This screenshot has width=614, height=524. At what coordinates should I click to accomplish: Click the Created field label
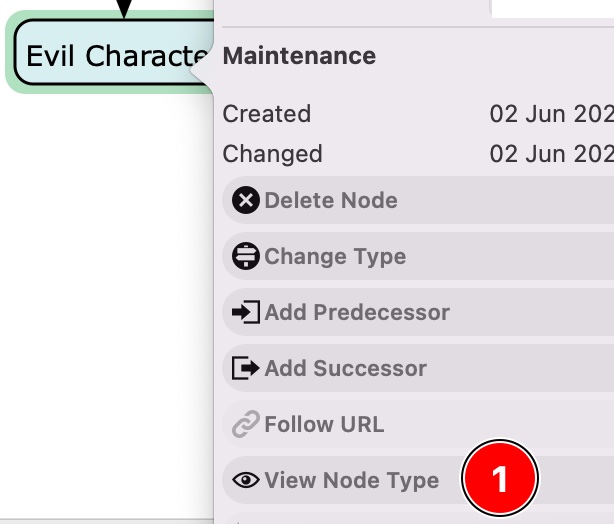267,114
